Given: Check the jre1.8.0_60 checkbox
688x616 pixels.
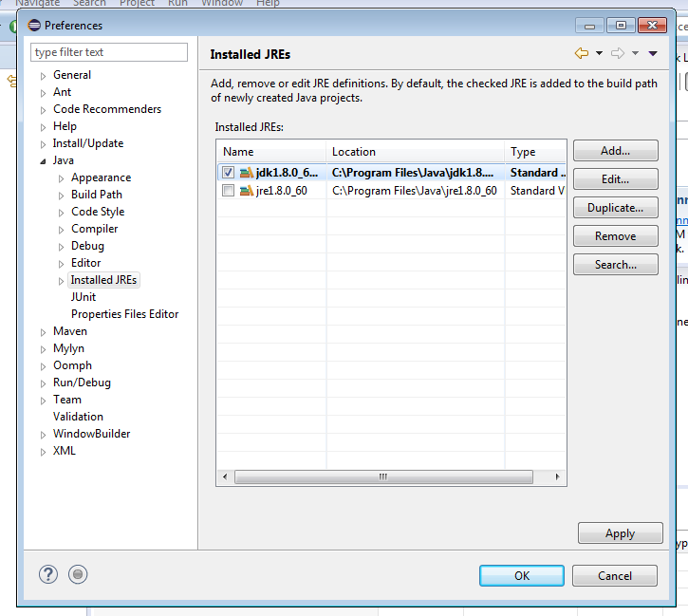Looking at the screenshot, I should click(228, 191).
